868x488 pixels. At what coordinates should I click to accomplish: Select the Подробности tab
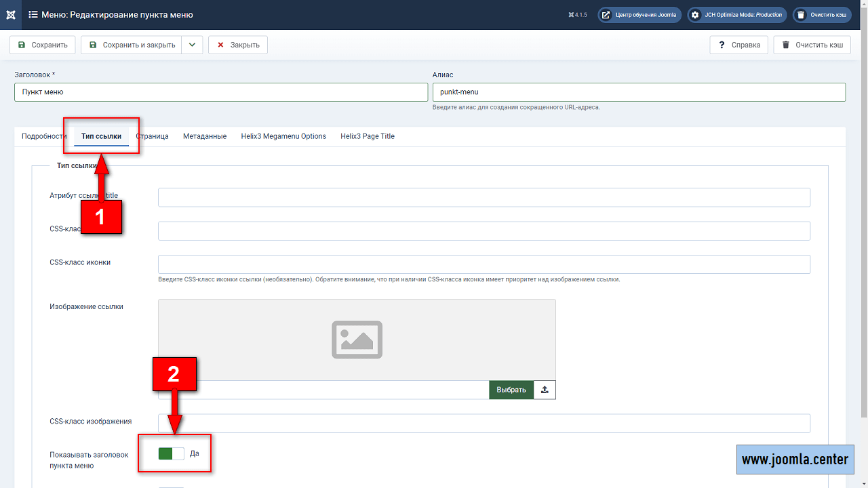pyautogui.click(x=42, y=136)
